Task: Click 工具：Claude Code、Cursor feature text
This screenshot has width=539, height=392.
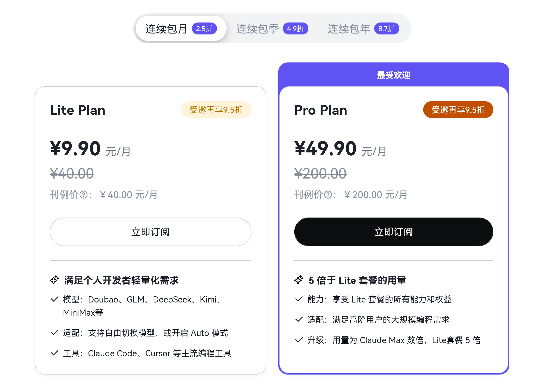Action: point(147,353)
